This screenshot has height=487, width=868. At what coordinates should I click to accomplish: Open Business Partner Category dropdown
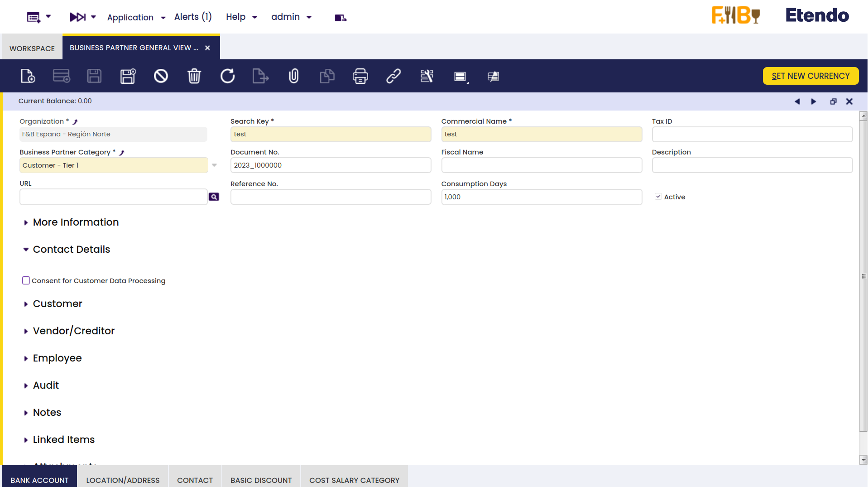click(x=215, y=165)
